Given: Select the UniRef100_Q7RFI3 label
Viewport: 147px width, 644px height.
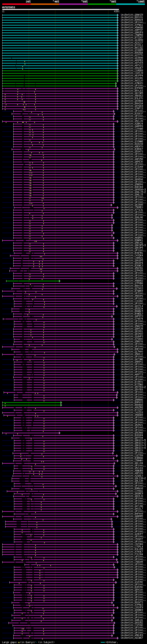Looking at the screenshot, I should (x=132, y=109).
